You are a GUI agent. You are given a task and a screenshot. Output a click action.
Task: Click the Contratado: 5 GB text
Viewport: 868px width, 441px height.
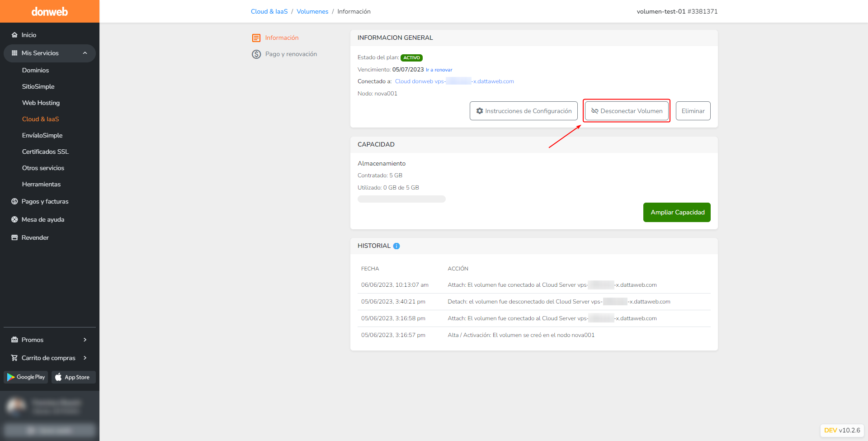tap(380, 175)
